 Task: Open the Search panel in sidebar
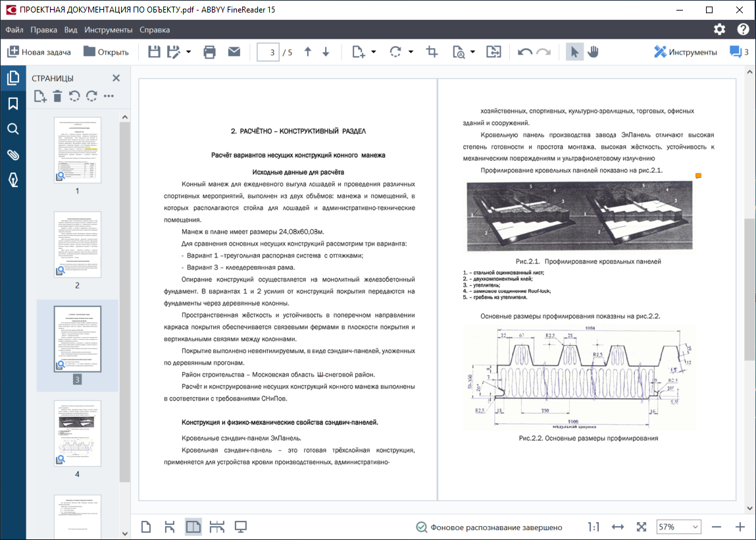13,129
